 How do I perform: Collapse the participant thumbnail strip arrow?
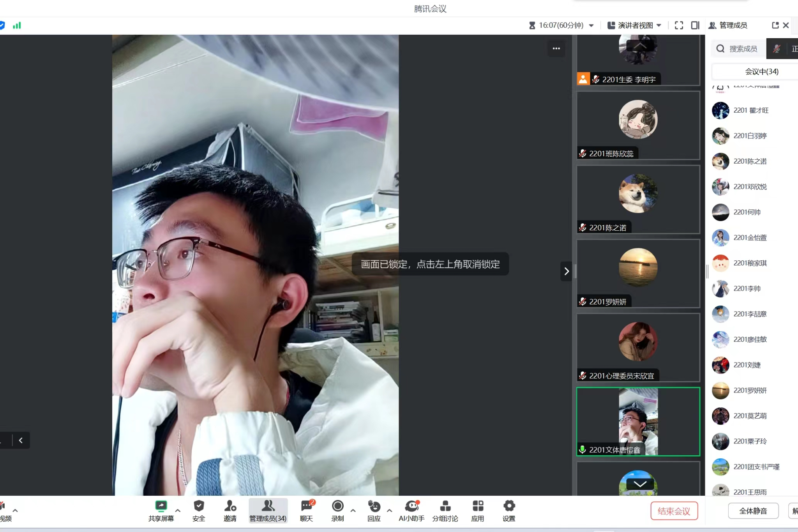point(566,271)
